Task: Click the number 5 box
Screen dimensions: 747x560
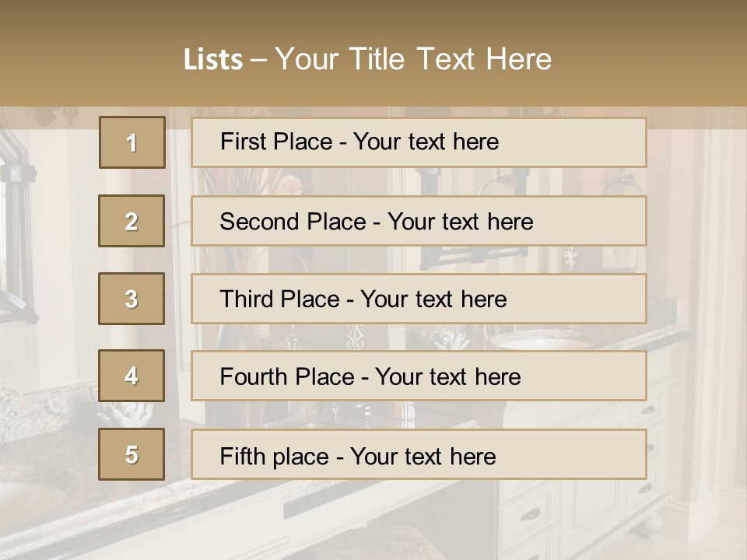Action: coord(132,454)
